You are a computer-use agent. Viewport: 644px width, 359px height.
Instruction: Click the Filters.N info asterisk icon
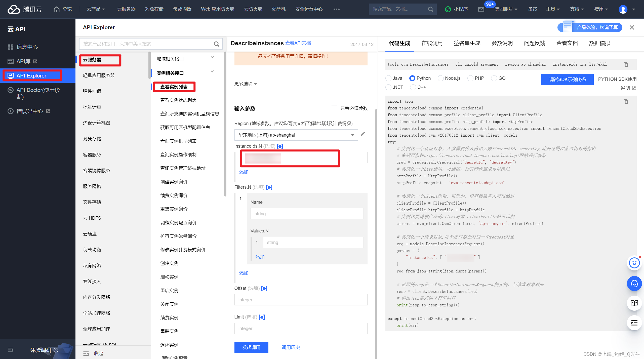[269, 187]
